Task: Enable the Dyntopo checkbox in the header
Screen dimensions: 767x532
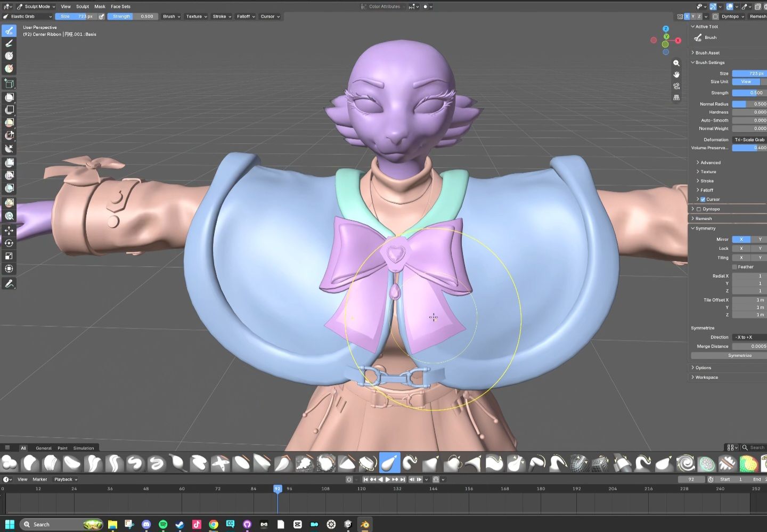Action: tap(715, 17)
